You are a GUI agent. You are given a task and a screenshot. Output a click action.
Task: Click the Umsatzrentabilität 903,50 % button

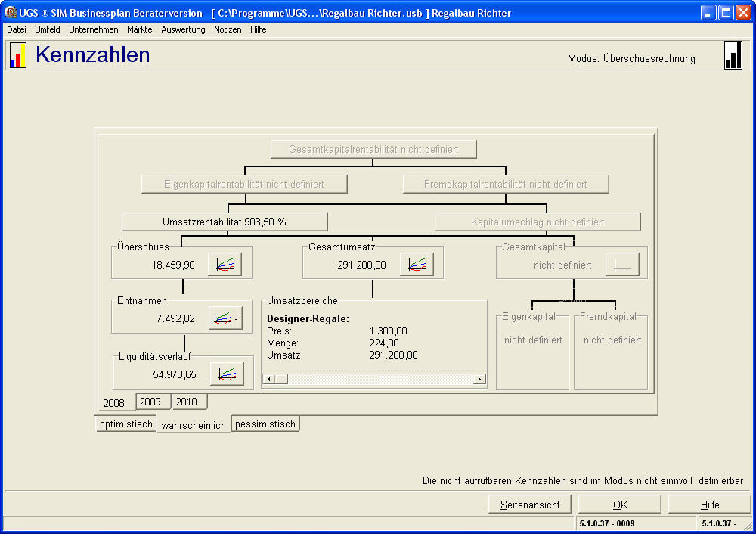(225, 222)
